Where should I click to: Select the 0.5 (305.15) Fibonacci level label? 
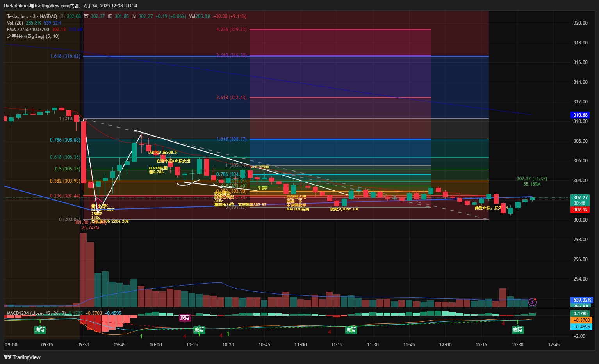click(x=68, y=169)
